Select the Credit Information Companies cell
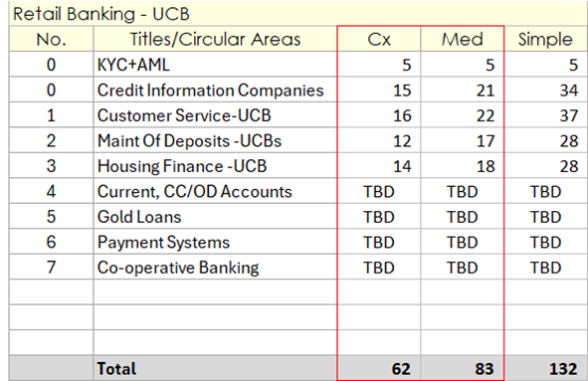This screenshot has width=588, height=381. (215, 90)
